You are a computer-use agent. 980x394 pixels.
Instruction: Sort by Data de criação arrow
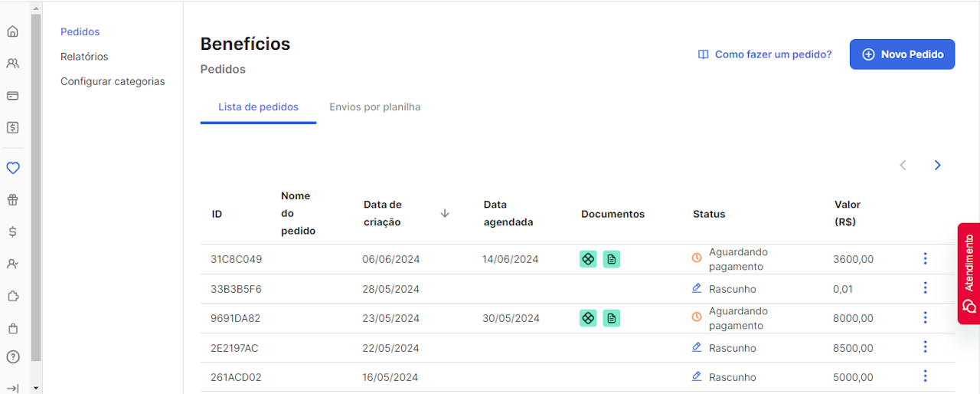[445, 213]
